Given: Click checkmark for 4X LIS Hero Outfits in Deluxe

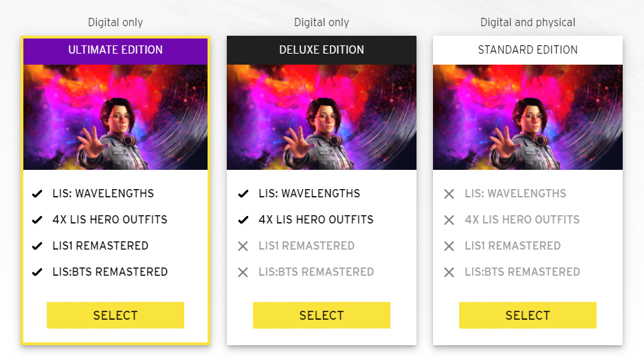Looking at the screenshot, I should 243,220.
